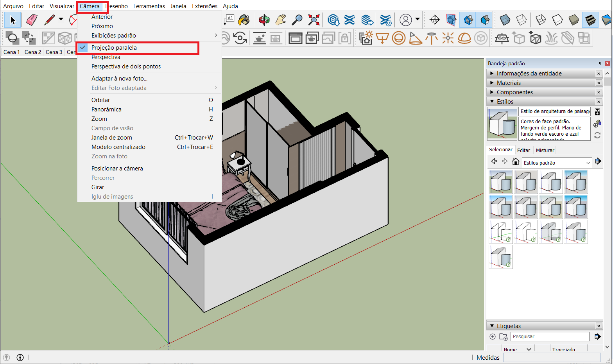Image resolution: width=613 pixels, height=364 pixels.
Task: Open Extension Warehouse icon
Action: pyautogui.click(x=350, y=20)
